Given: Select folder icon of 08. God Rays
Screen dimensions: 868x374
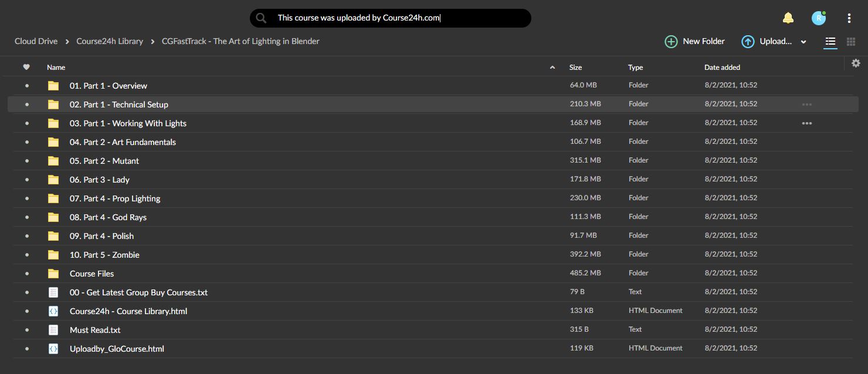Looking at the screenshot, I should (53, 217).
